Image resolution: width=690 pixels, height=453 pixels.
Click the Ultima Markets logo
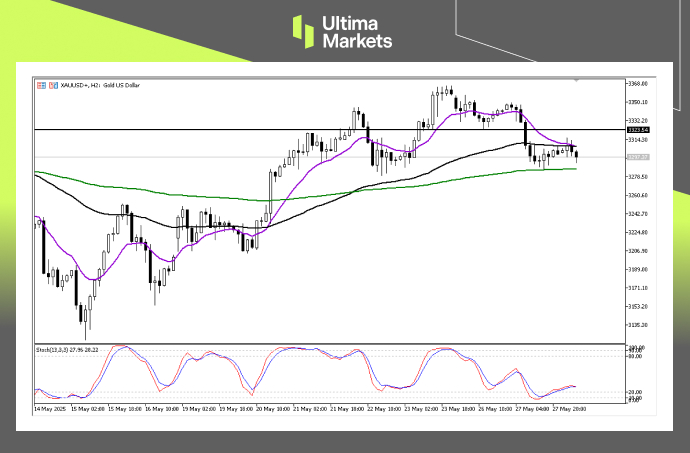point(342,32)
